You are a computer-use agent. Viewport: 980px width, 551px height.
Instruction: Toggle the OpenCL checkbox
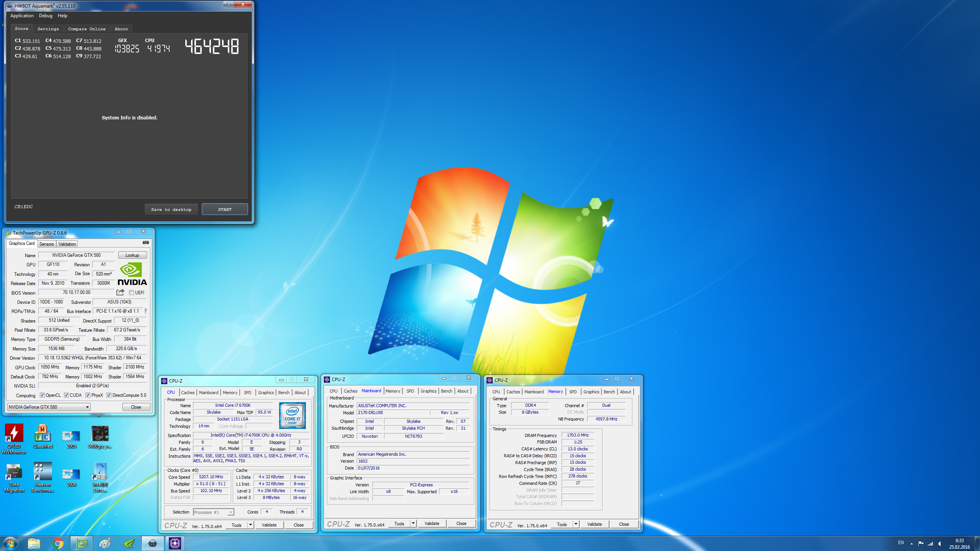[x=42, y=395]
